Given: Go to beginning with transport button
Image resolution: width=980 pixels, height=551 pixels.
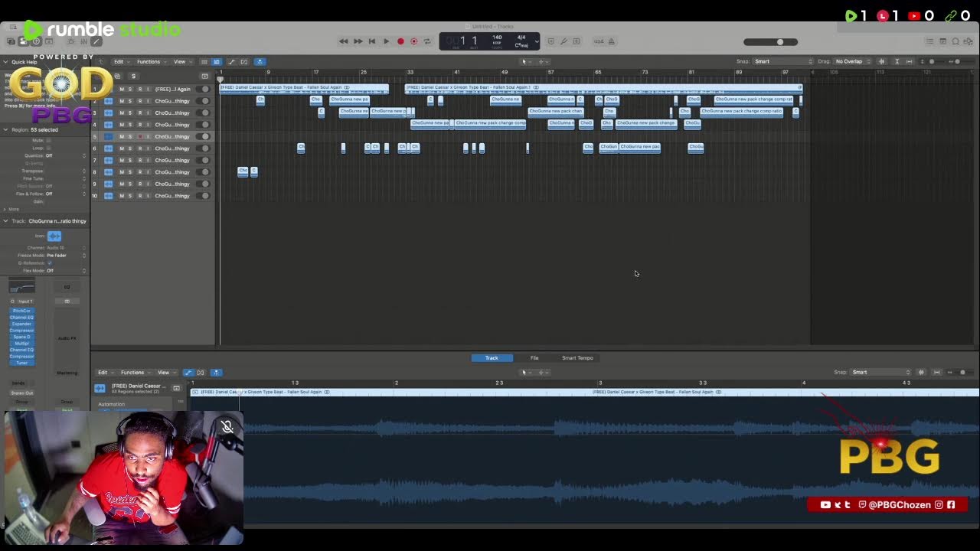Looking at the screenshot, I should (x=372, y=41).
